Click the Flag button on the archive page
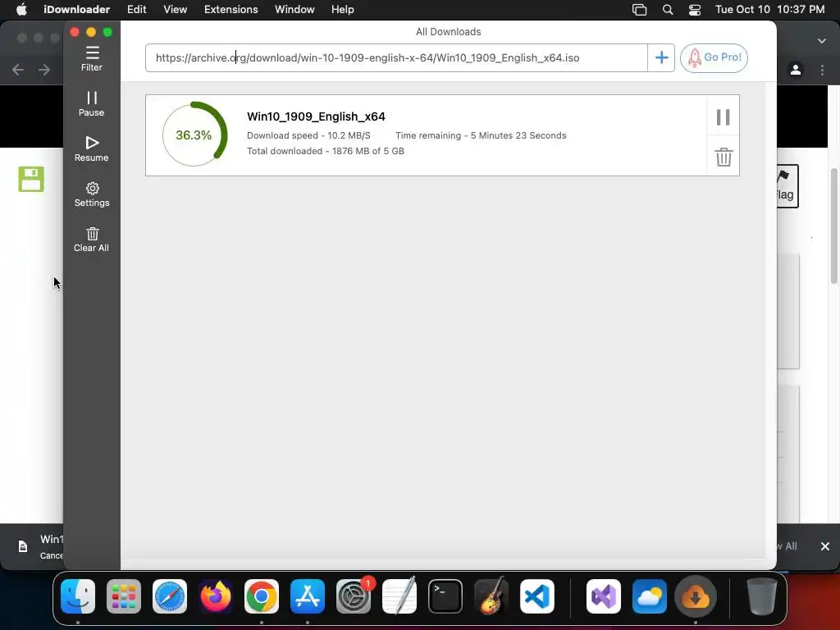 (787, 186)
